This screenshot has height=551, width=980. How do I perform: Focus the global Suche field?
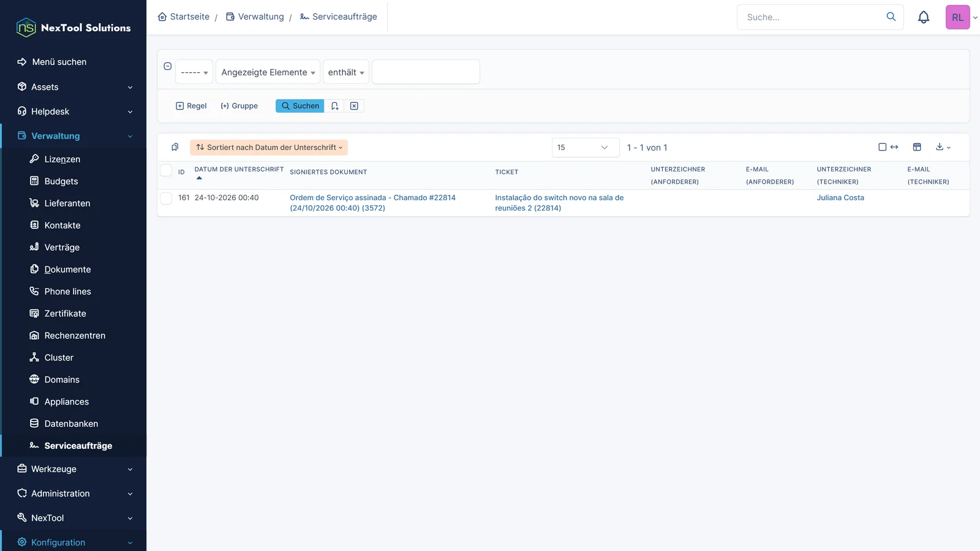[x=812, y=17]
